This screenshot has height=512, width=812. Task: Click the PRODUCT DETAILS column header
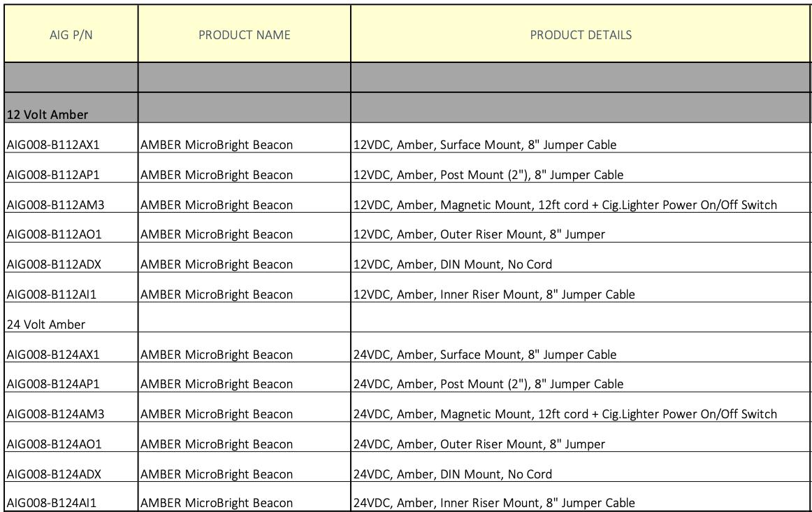click(580, 35)
